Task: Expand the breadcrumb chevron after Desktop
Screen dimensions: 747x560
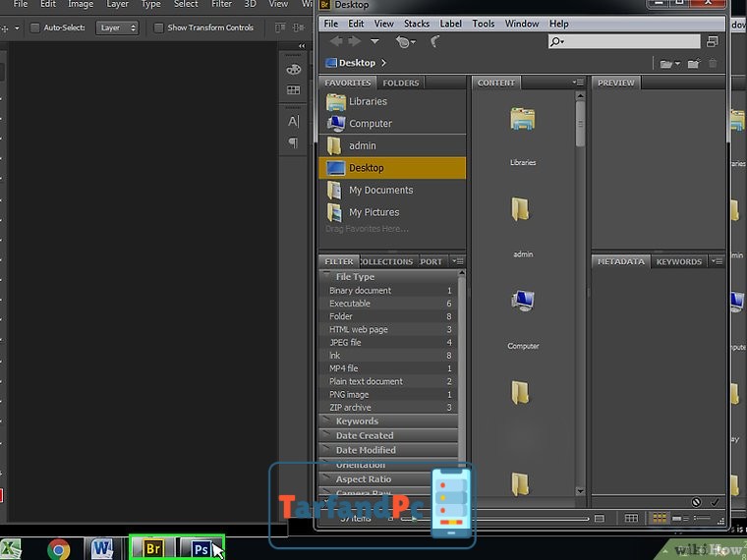Action: [383, 63]
